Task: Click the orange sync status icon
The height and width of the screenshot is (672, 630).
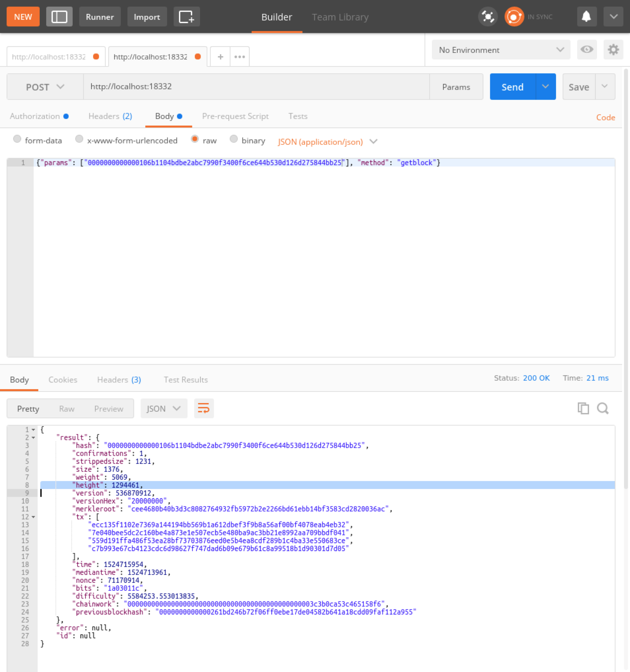Action: [x=514, y=16]
